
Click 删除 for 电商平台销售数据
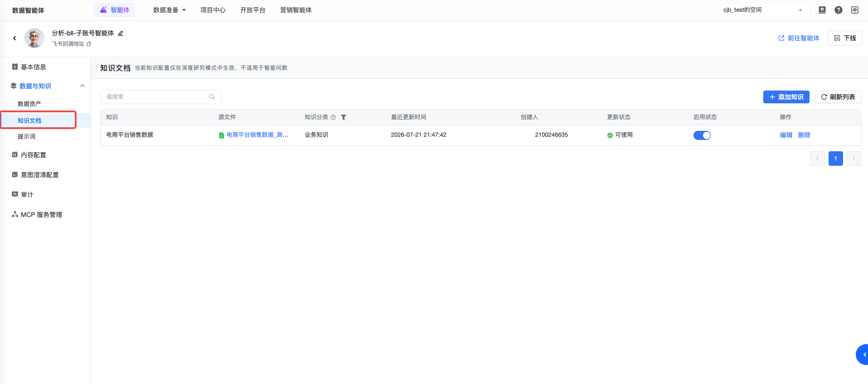click(804, 135)
